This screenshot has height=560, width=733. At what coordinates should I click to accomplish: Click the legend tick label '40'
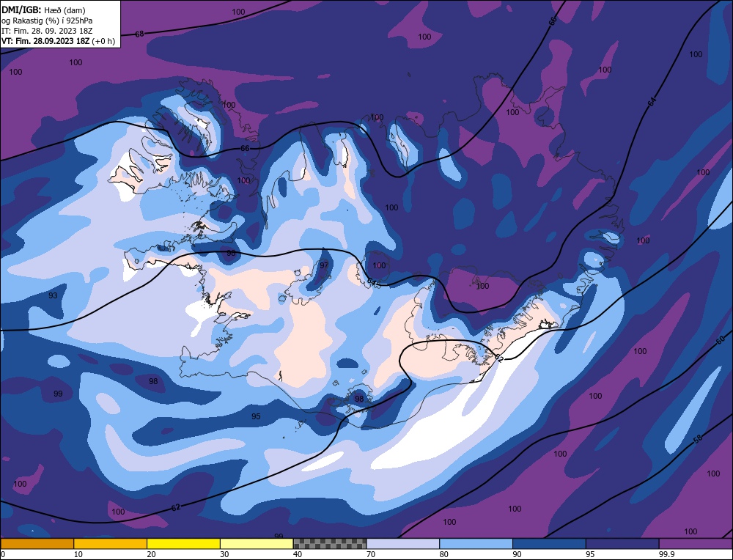coord(298,554)
